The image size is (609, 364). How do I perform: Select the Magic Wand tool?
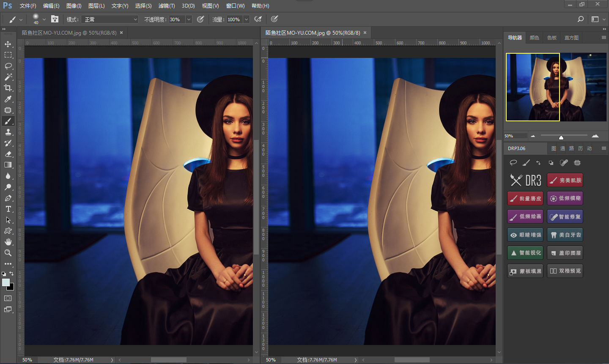[x=8, y=77]
